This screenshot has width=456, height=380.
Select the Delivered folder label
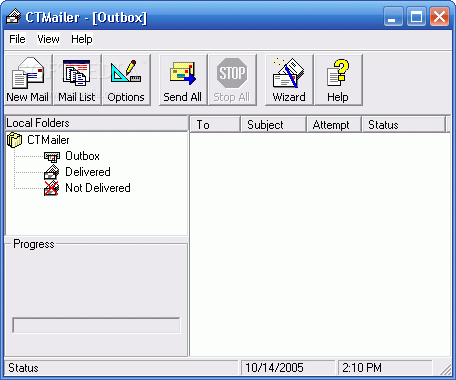pos(88,172)
